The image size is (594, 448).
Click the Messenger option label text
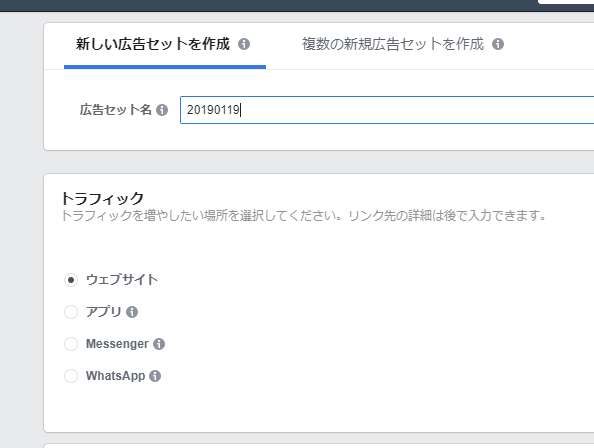pyautogui.click(x=117, y=344)
